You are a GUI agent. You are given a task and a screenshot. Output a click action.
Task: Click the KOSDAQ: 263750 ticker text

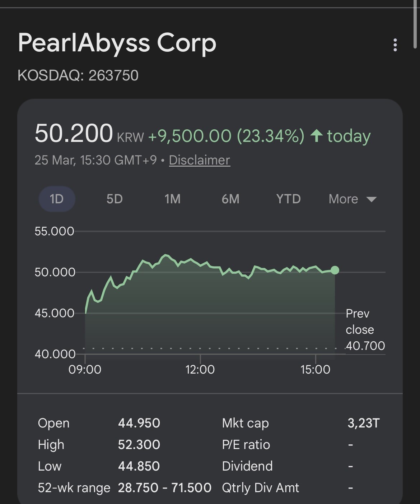78,75
